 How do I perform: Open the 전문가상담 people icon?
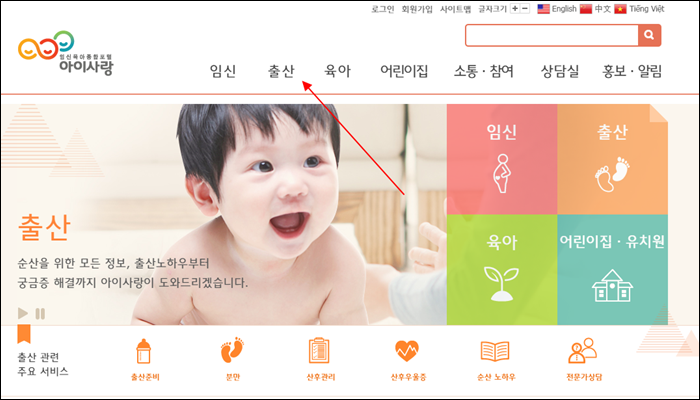582,351
